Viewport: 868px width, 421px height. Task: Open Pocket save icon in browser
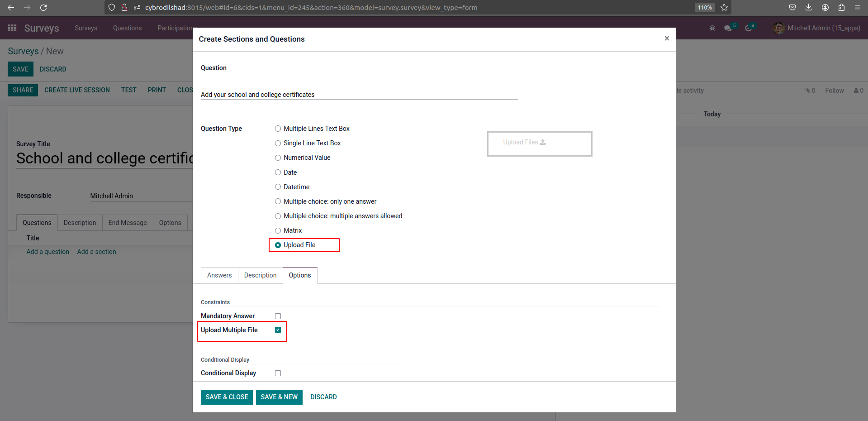tap(792, 7)
